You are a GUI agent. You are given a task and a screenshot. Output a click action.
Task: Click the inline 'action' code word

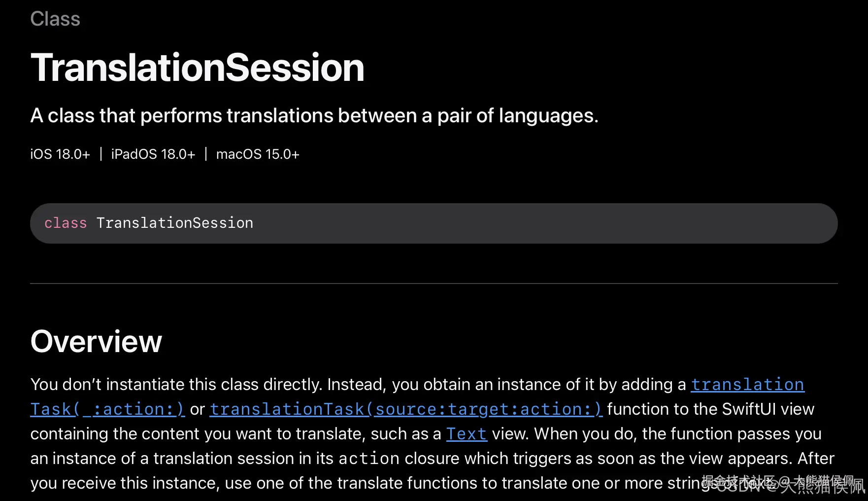(x=369, y=459)
